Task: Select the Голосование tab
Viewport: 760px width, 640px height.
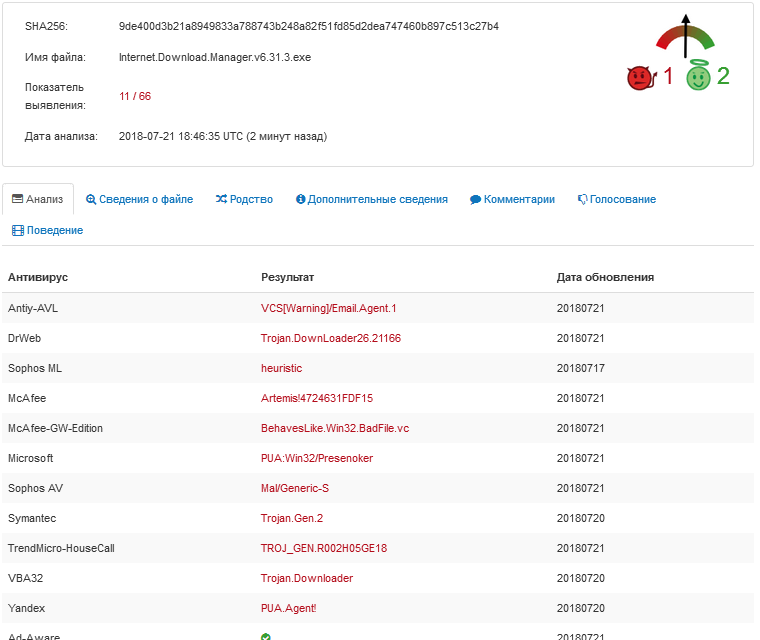Action: [x=622, y=200]
